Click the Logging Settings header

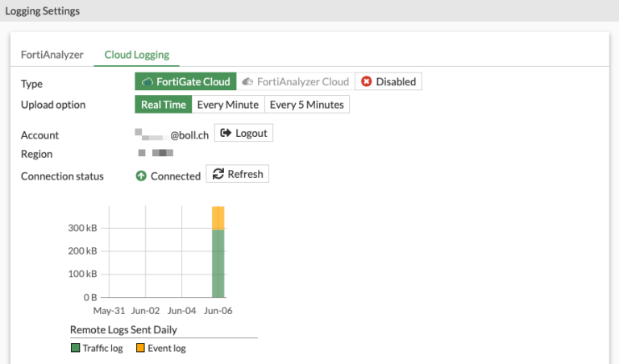pyautogui.click(x=43, y=10)
